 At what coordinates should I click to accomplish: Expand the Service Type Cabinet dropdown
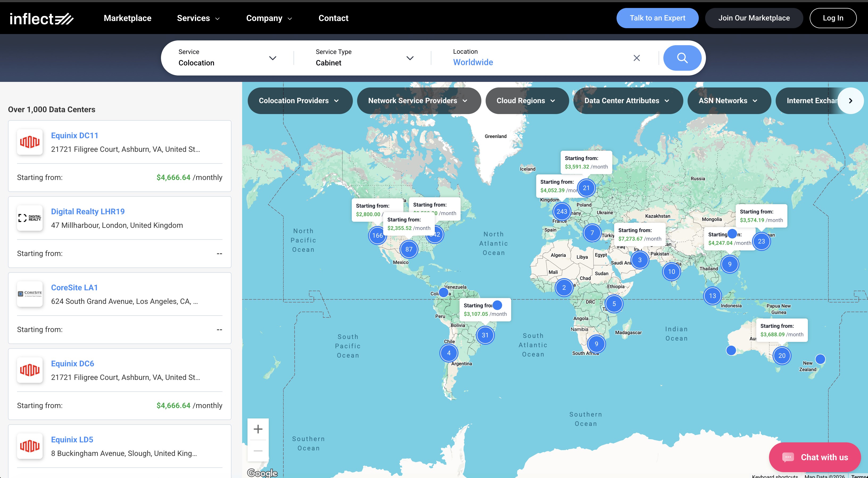coord(410,58)
